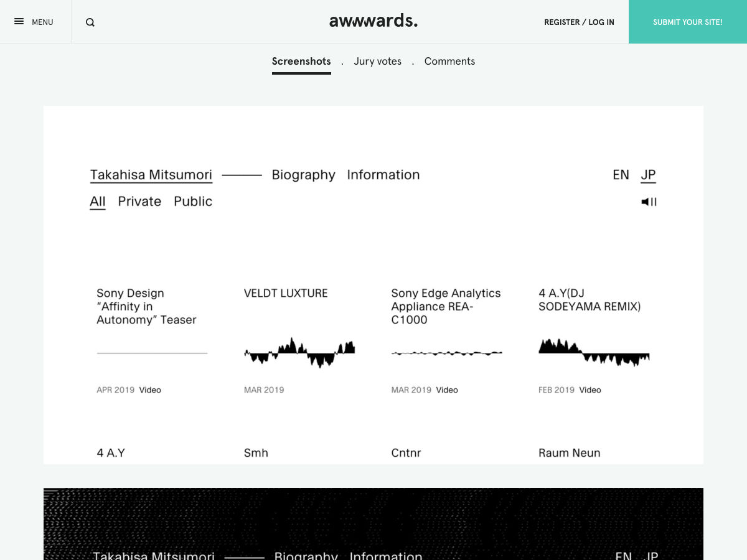This screenshot has width=747, height=560.
Task: Click 4 A.Y(DJ SODEYAMA REMIX) title
Action: (x=590, y=300)
